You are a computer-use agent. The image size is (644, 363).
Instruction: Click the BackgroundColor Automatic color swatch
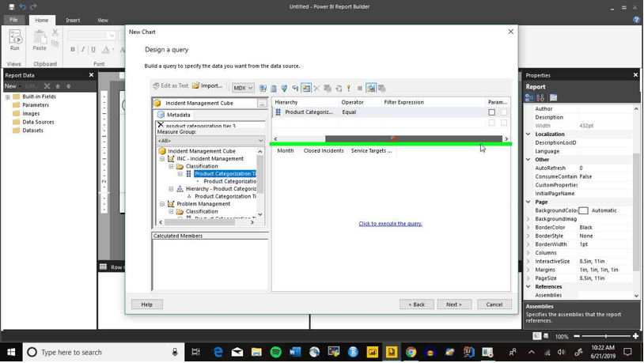(583, 210)
